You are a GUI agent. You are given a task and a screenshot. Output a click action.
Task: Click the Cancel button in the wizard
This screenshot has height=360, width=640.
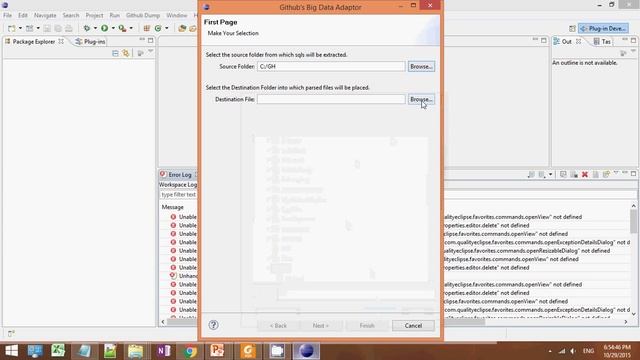click(x=413, y=325)
